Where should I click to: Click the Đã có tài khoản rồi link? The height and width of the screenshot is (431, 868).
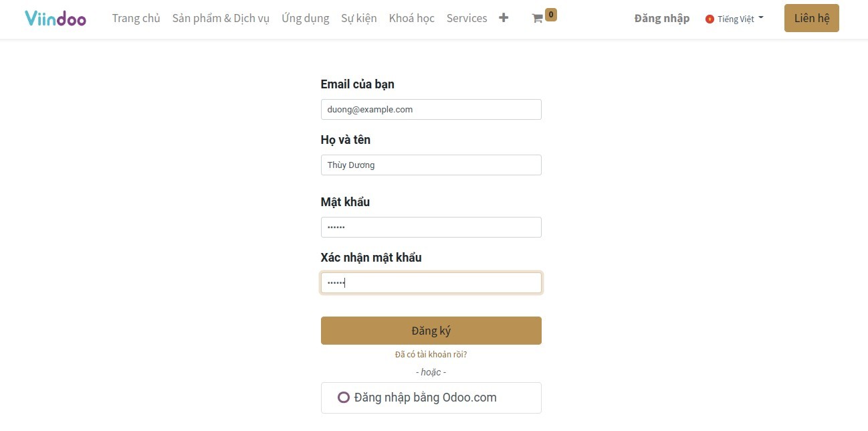pyautogui.click(x=431, y=354)
